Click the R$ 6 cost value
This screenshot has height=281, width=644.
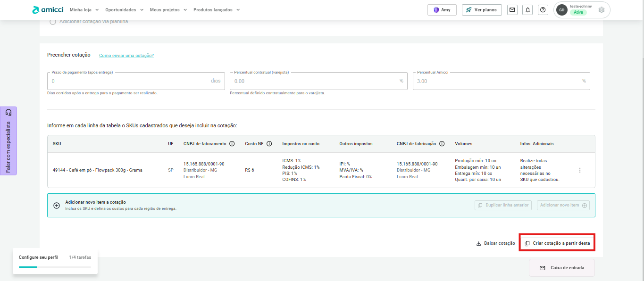[x=250, y=170]
